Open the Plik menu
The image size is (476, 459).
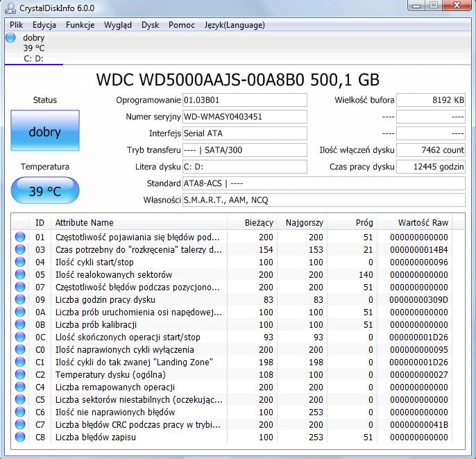(x=16, y=25)
